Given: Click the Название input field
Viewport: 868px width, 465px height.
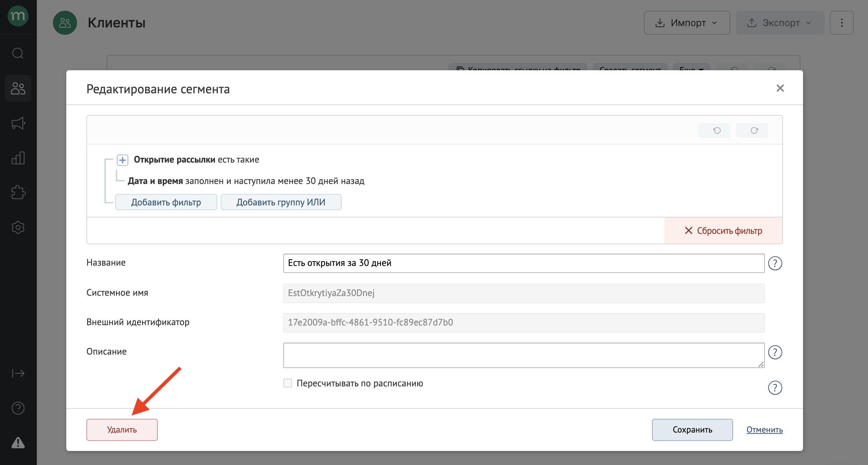Looking at the screenshot, I should point(524,263).
